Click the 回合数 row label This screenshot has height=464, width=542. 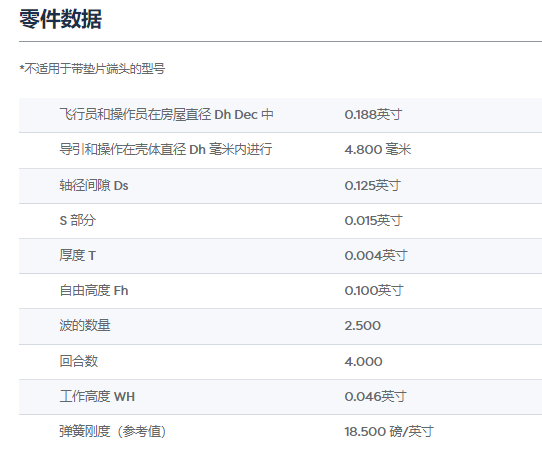tap(78, 361)
